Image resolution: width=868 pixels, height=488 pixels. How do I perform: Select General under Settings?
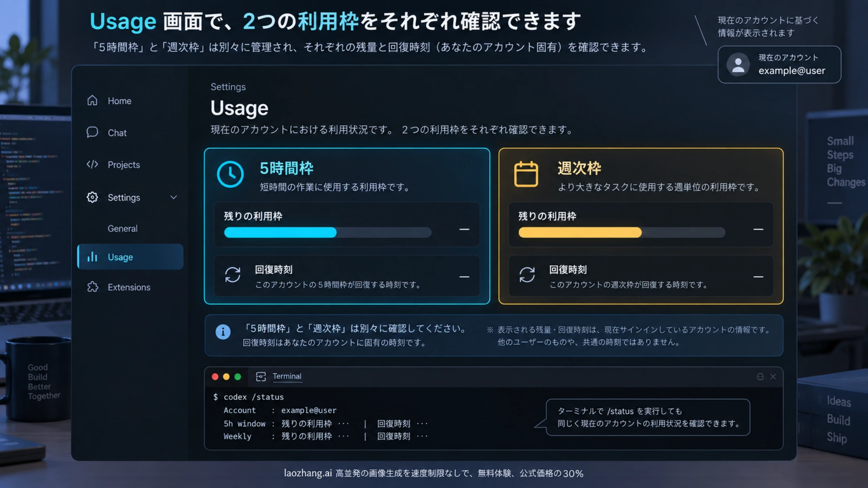122,229
